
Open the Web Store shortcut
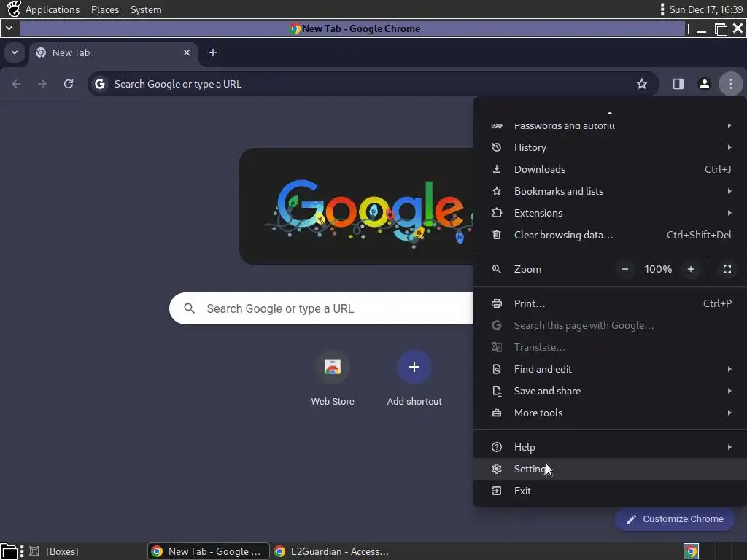pyautogui.click(x=333, y=378)
